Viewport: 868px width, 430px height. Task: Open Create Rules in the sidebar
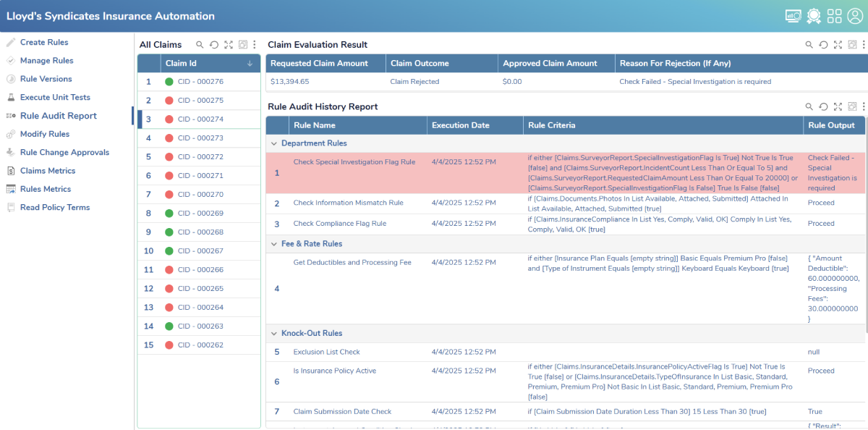[44, 43]
